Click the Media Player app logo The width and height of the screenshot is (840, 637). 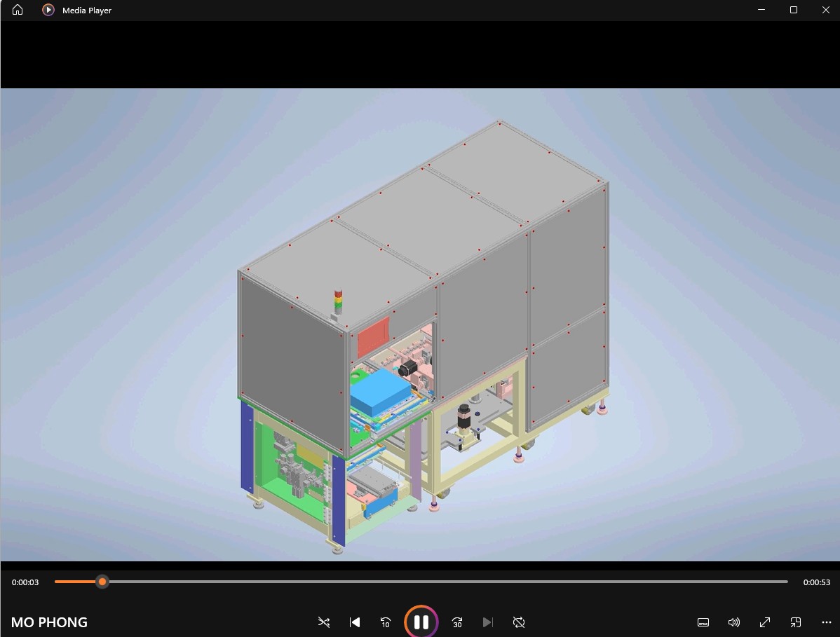pos(48,10)
